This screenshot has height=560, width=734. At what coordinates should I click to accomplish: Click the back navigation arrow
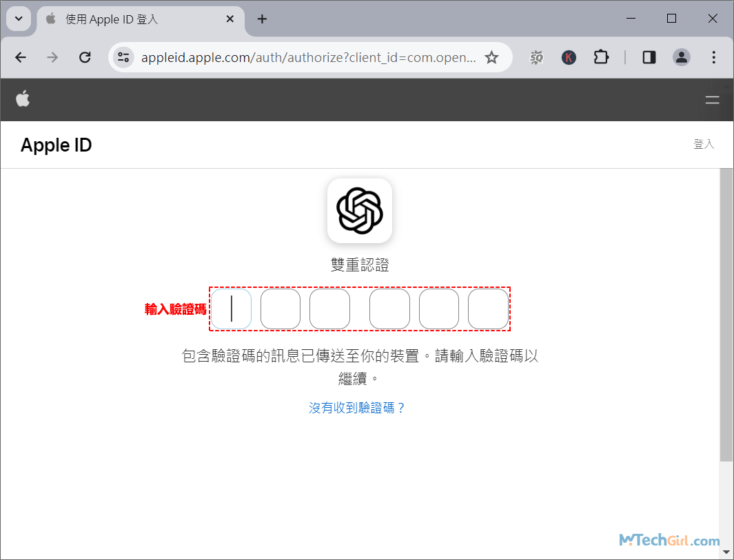(20, 57)
